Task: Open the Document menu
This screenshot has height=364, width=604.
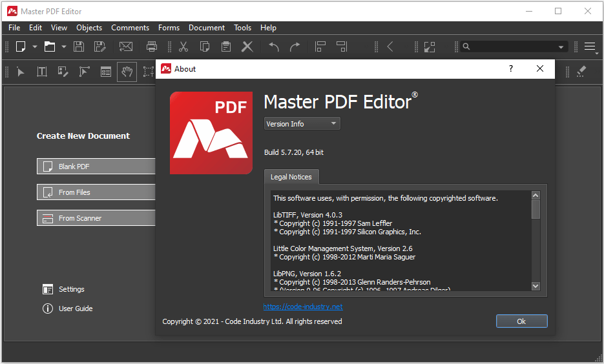Action: pos(207,28)
